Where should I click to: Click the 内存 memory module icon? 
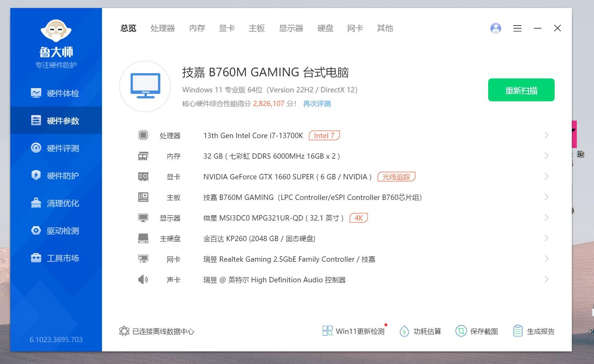coord(143,156)
